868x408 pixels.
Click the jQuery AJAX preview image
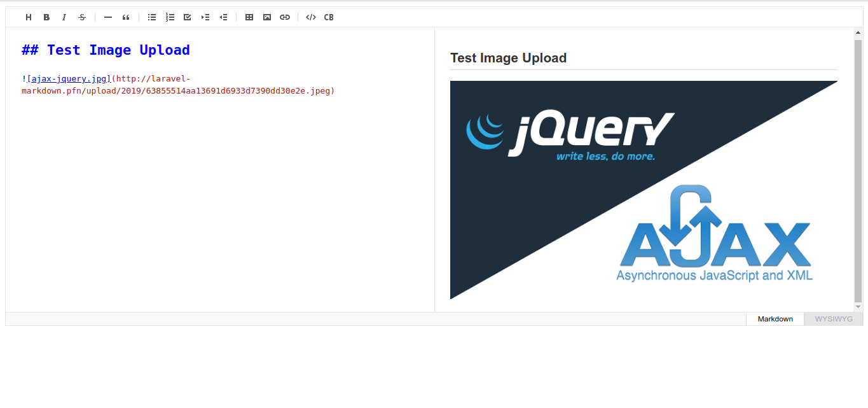[644, 190]
